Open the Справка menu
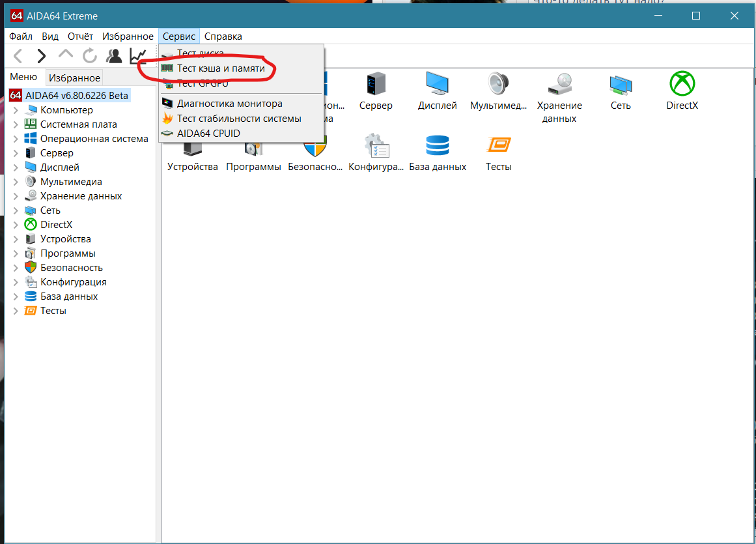Screen dimensions: 756x544 tap(223, 36)
